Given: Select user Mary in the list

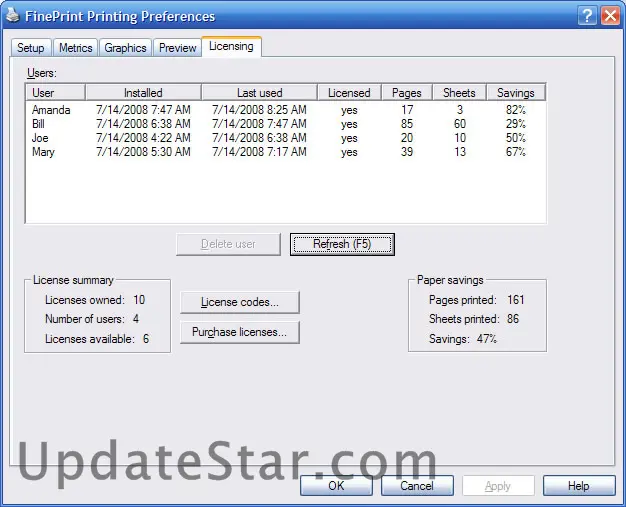Looking at the screenshot, I should [43, 152].
